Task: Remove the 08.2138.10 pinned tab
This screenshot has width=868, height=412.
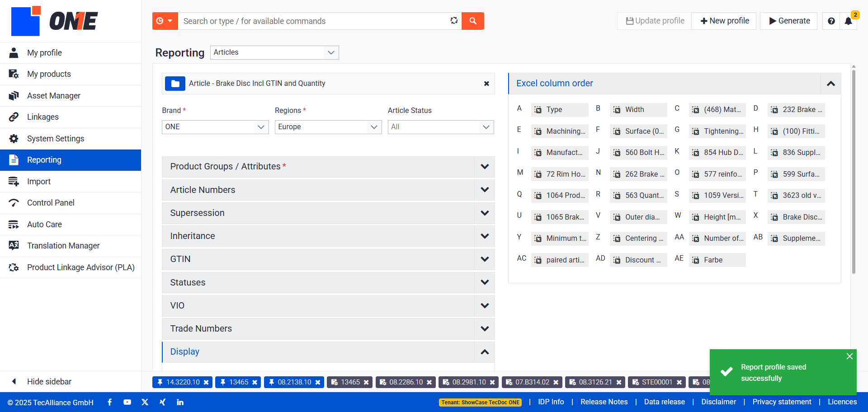Action: [x=318, y=382]
